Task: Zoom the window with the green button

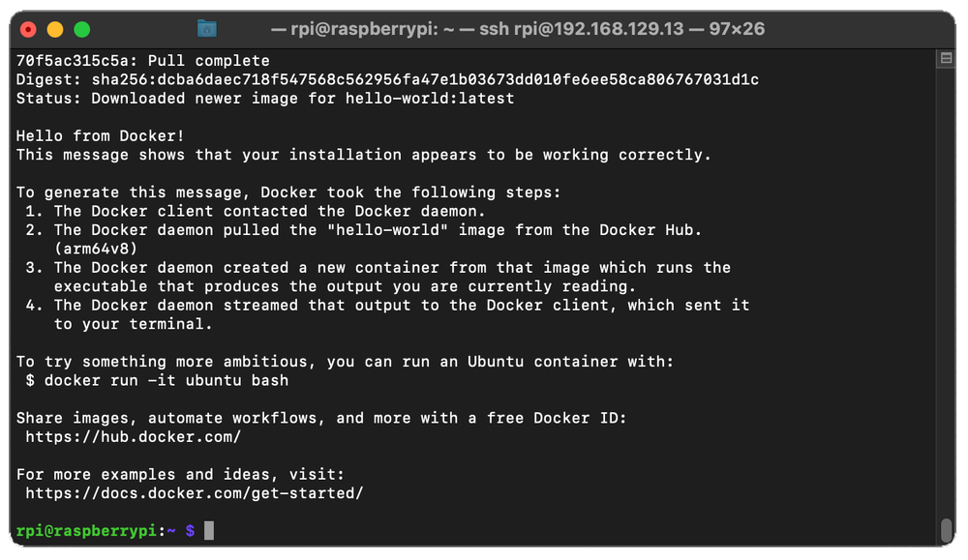Action: (x=81, y=29)
